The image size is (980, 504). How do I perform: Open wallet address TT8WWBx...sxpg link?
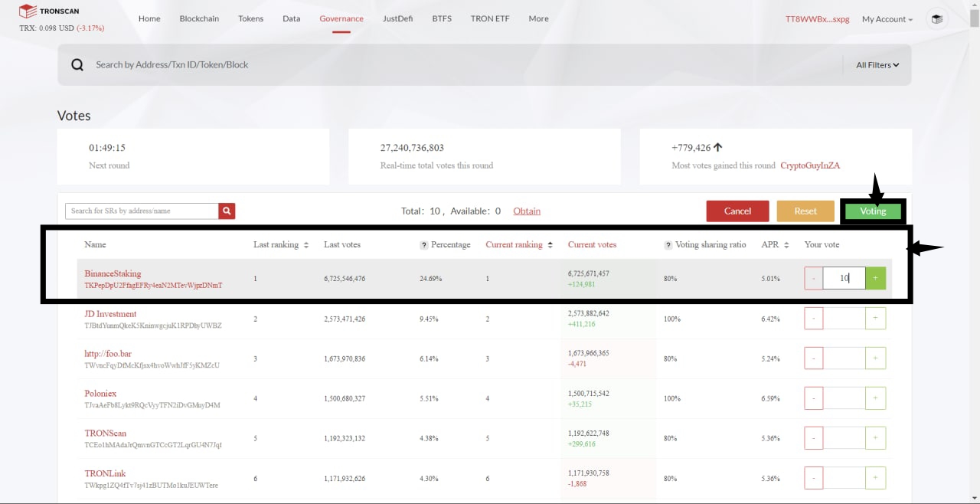[817, 19]
